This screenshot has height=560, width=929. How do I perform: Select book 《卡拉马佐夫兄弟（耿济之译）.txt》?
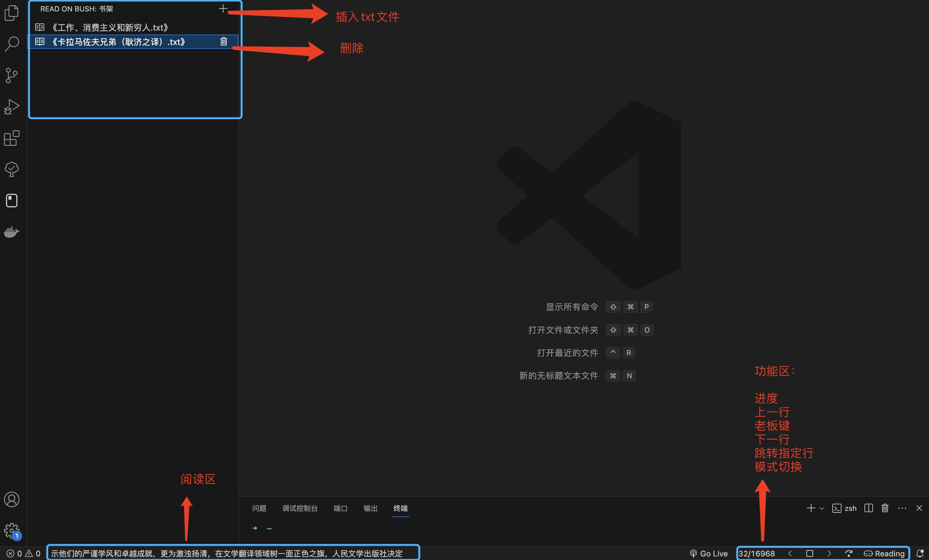[x=134, y=41]
